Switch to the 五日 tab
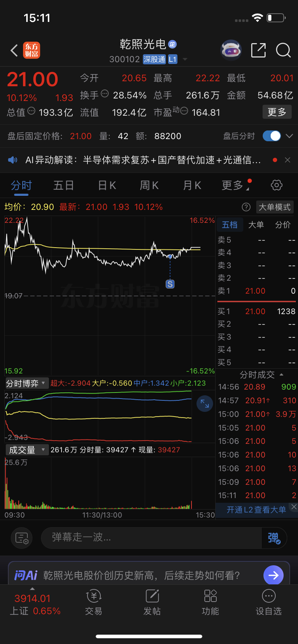This screenshot has width=298, height=644. (x=64, y=185)
